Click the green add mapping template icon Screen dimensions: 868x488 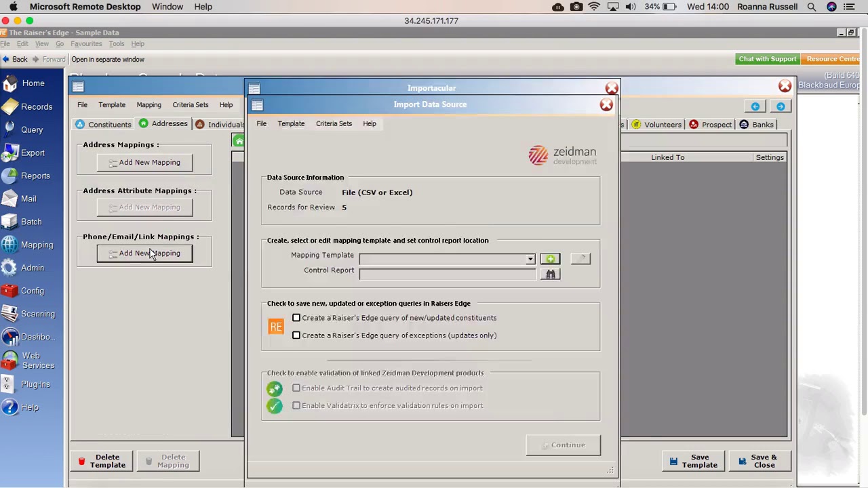click(550, 259)
